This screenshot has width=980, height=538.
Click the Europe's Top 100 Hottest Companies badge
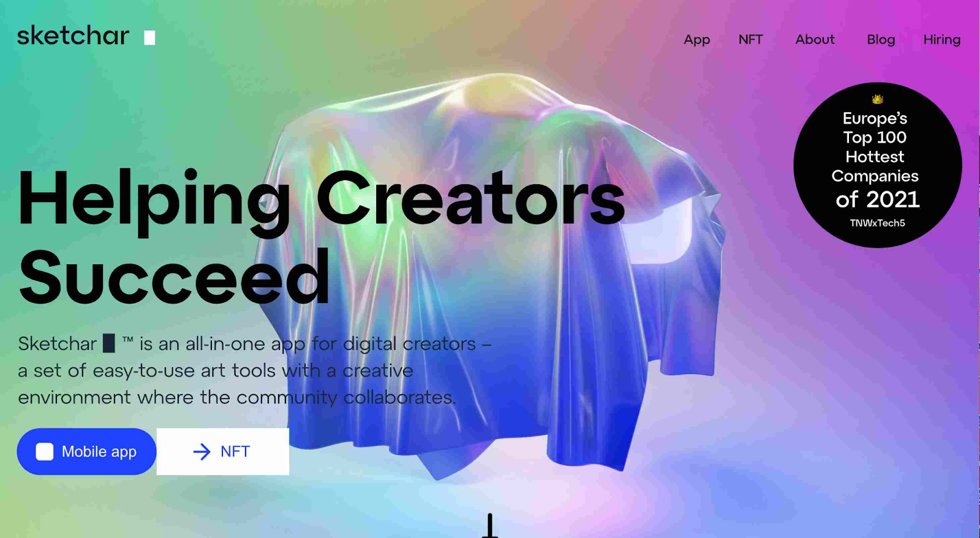click(877, 165)
